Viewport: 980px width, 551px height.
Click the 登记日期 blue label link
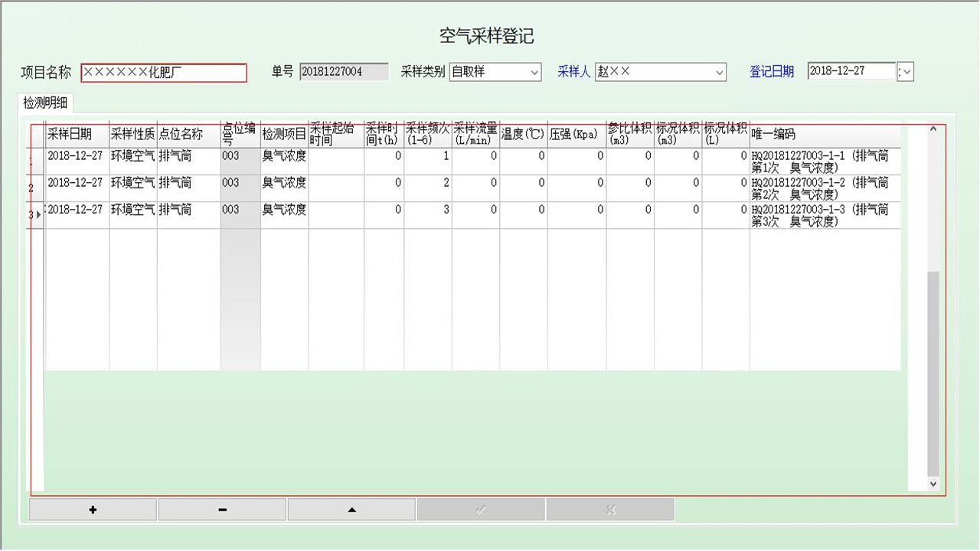pos(771,72)
